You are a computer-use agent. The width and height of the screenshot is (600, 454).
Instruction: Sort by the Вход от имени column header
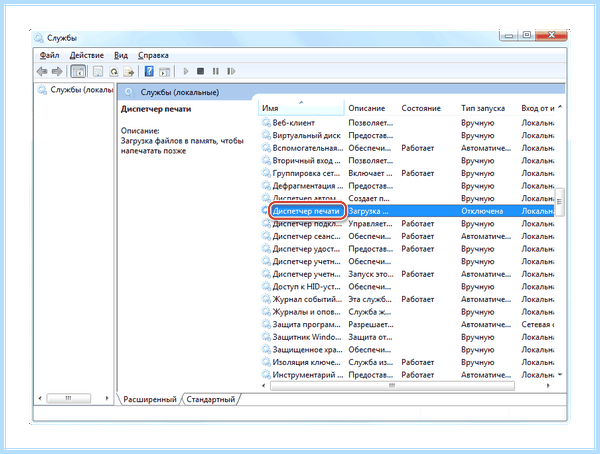tap(537, 108)
